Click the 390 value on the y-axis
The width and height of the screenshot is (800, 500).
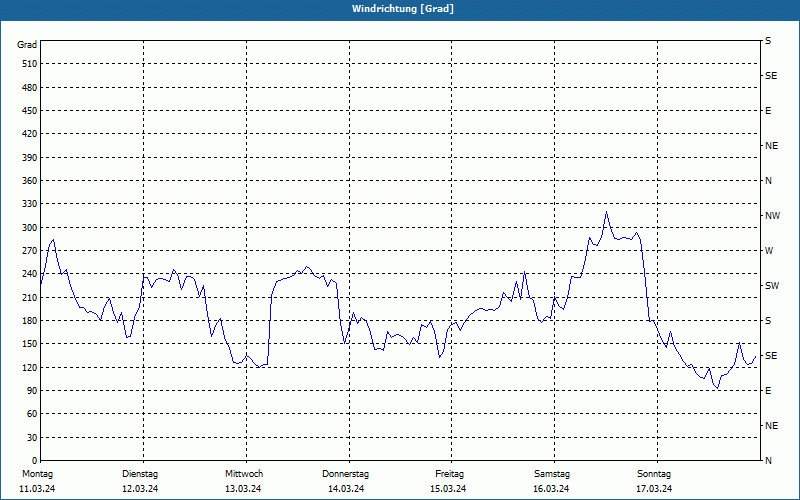tap(30, 158)
